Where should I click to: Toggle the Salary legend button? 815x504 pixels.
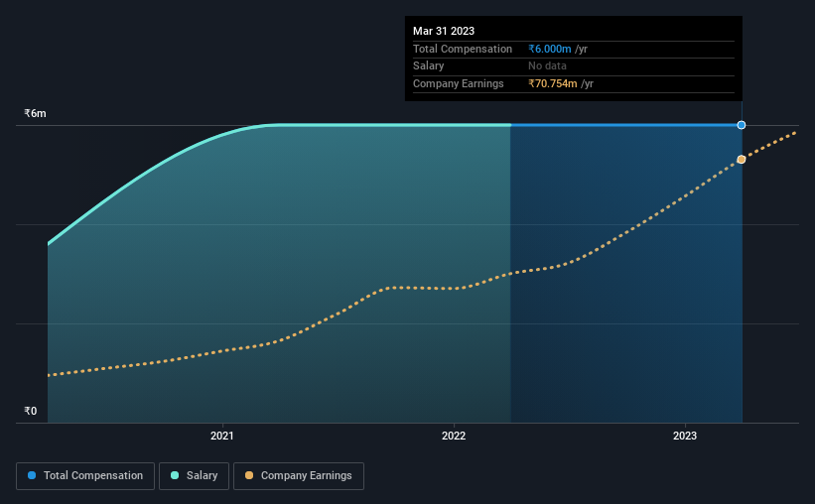point(194,476)
